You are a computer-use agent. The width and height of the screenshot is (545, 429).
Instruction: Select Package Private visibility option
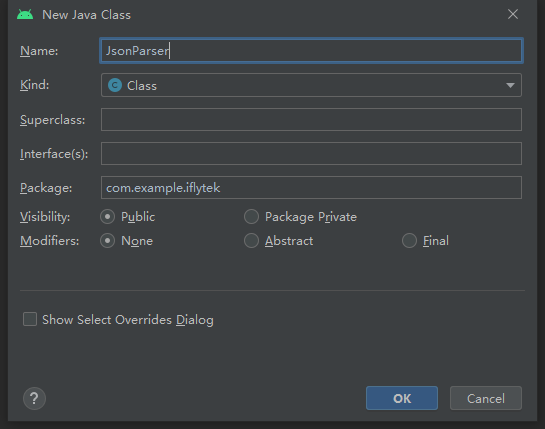251,217
